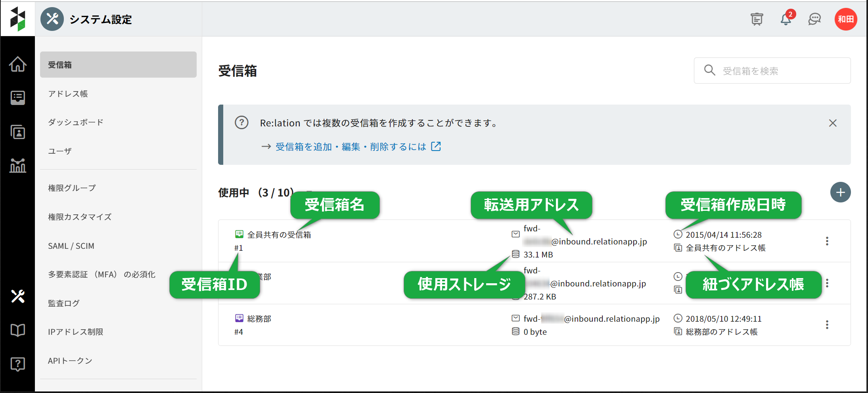
Task: Open the book manual icon in sidebar
Action: (18, 330)
